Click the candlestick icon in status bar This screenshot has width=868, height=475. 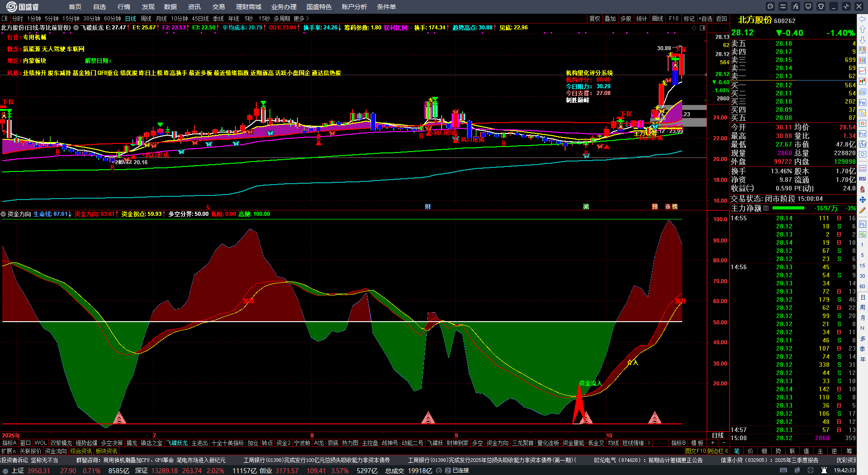pos(798,470)
